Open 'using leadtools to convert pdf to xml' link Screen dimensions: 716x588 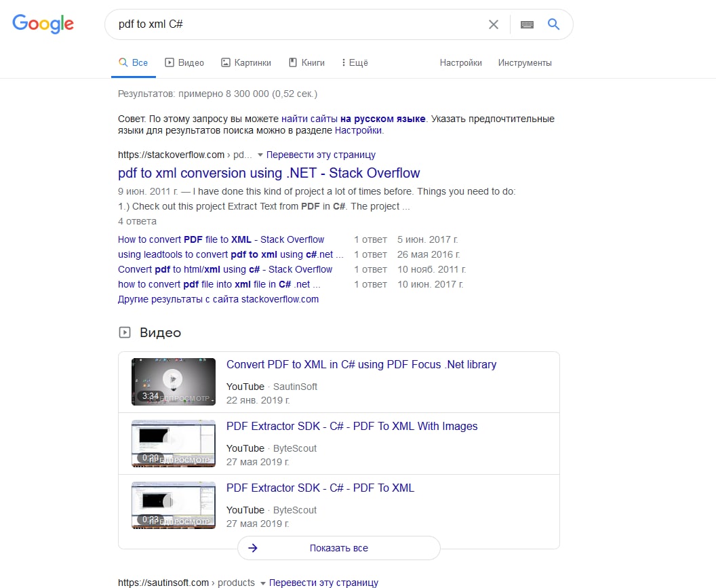(231, 254)
